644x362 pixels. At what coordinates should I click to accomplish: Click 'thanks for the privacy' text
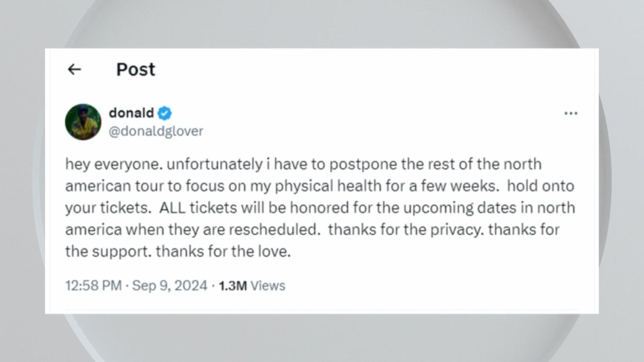point(406,230)
